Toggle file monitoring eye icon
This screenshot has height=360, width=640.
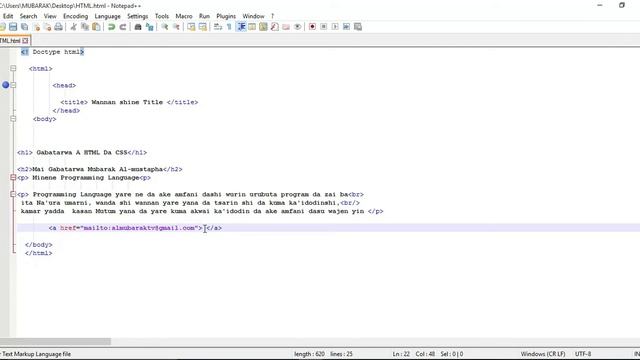298,27
